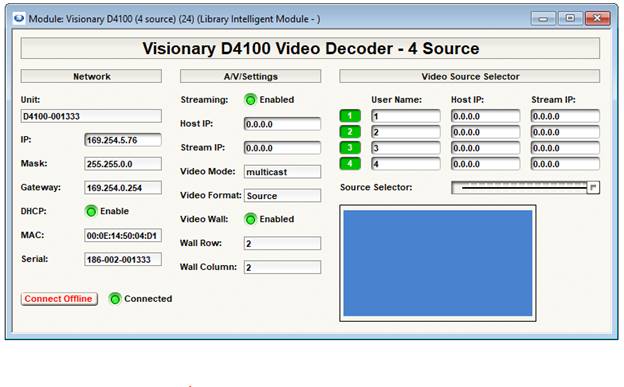Click the module window title bar icon
The image size is (624, 387).
pyautogui.click(x=19, y=18)
